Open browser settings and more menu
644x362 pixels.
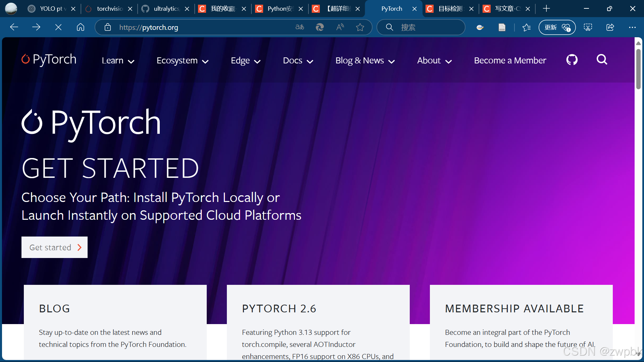[x=632, y=27]
